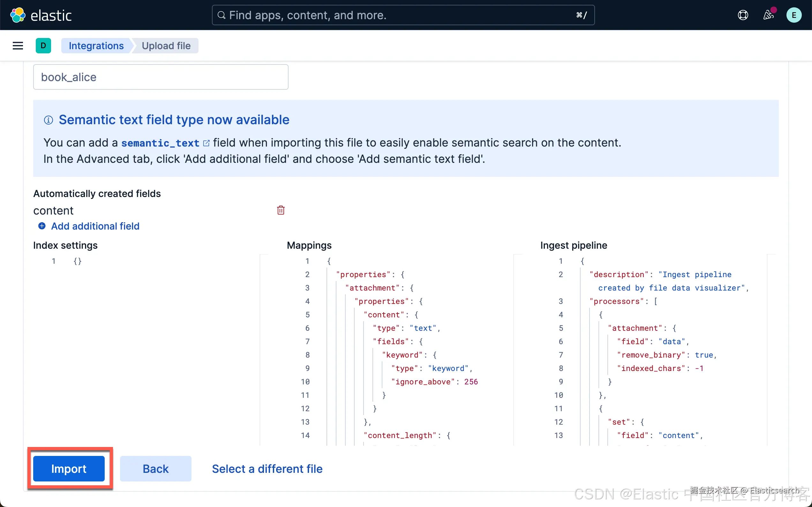Open the D space selector avatar
812x507 pixels.
(x=43, y=46)
